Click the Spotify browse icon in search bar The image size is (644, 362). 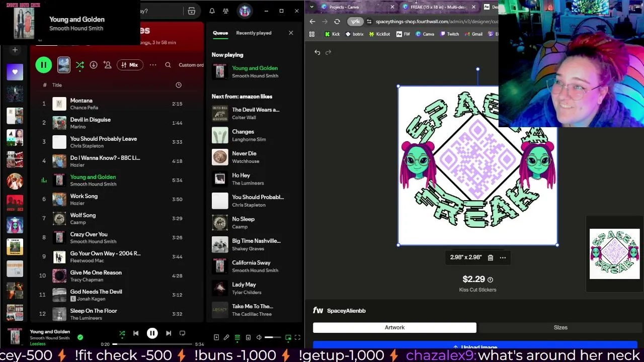click(192, 11)
